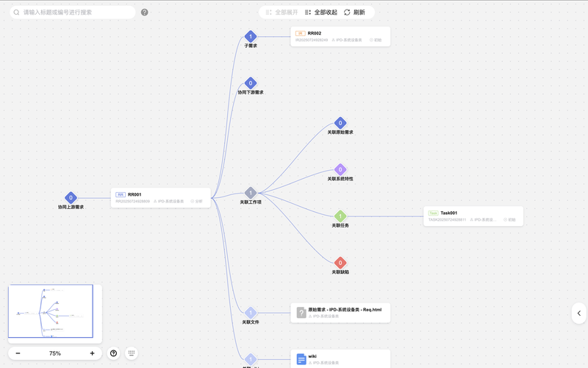Open the RR001 requirement card
Image resolution: width=588 pixels, height=368 pixels.
pyautogui.click(x=160, y=197)
